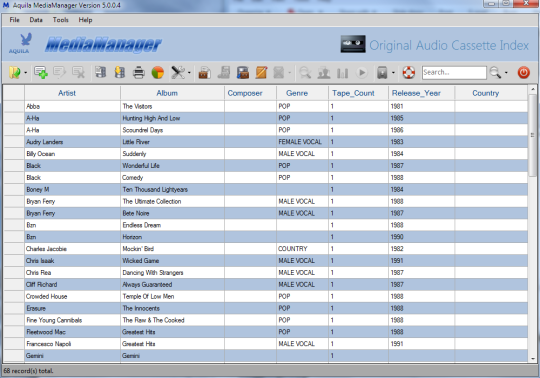Screen dimensions: 540x378
Task: Open the wrench and screwdriver tools icon
Action: (178, 73)
